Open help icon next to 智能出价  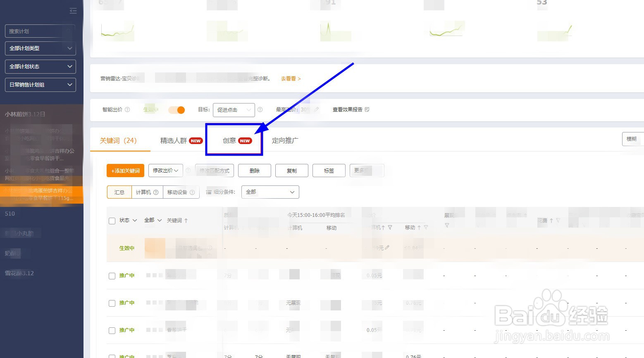127,110
